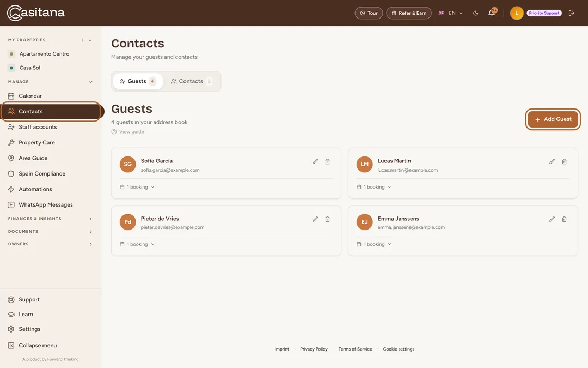Open Staff accounts page
The image size is (588, 368).
click(x=50, y=127)
